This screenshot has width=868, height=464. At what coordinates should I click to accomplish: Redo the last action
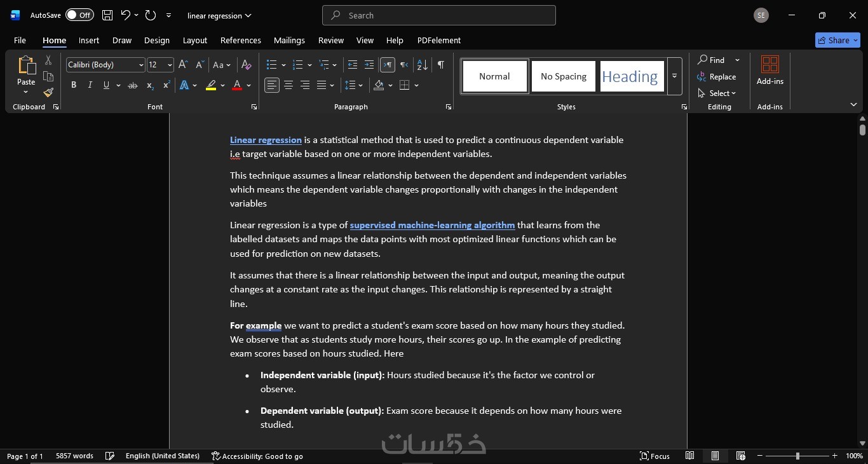pos(151,15)
